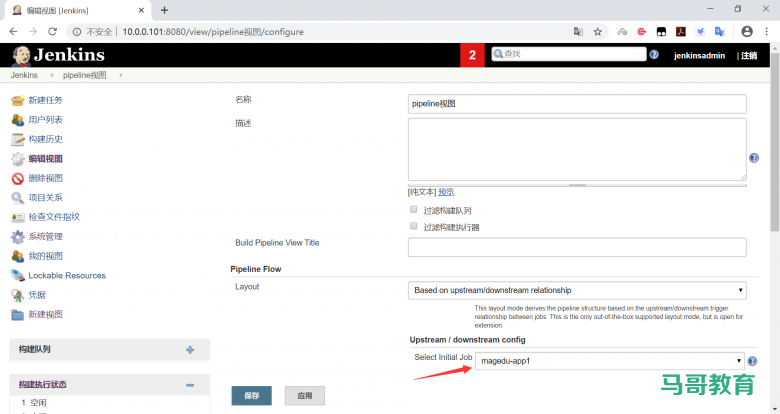The image size is (780, 414).
Task: Focus the 描述 description textarea
Action: click(x=577, y=149)
